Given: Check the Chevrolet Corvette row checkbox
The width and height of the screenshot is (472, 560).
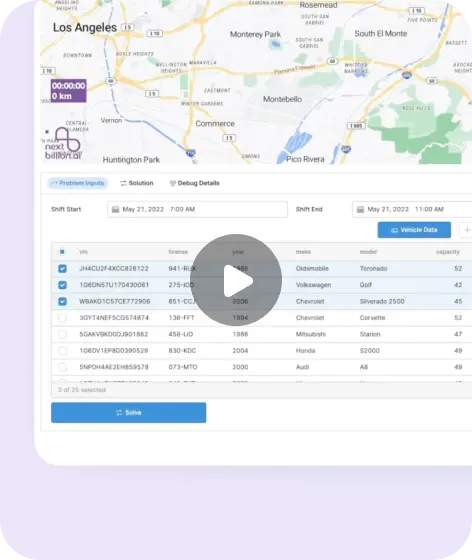Looking at the screenshot, I should pos(62,318).
